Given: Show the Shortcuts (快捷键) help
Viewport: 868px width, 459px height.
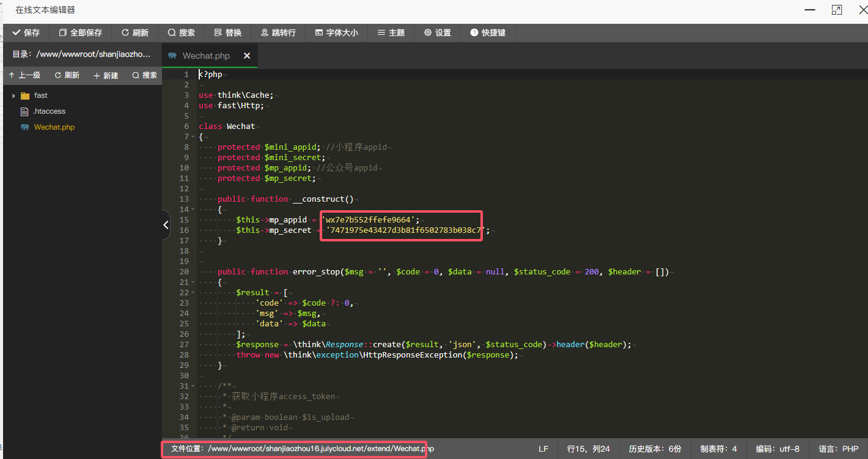Looking at the screenshot, I should 488,33.
